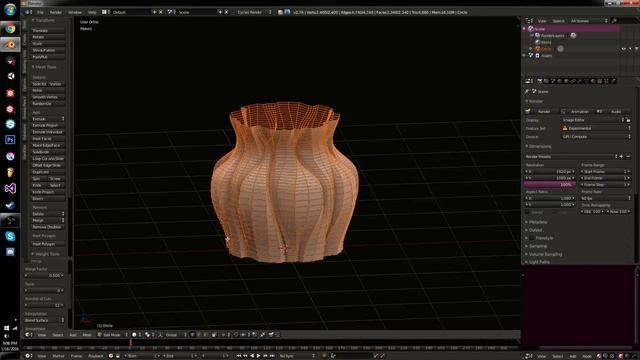Click Loop Cut and Slide
Image resolution: width=640 pixels, height=360 pixels.
pyautogui.click(x=48, y=159)
